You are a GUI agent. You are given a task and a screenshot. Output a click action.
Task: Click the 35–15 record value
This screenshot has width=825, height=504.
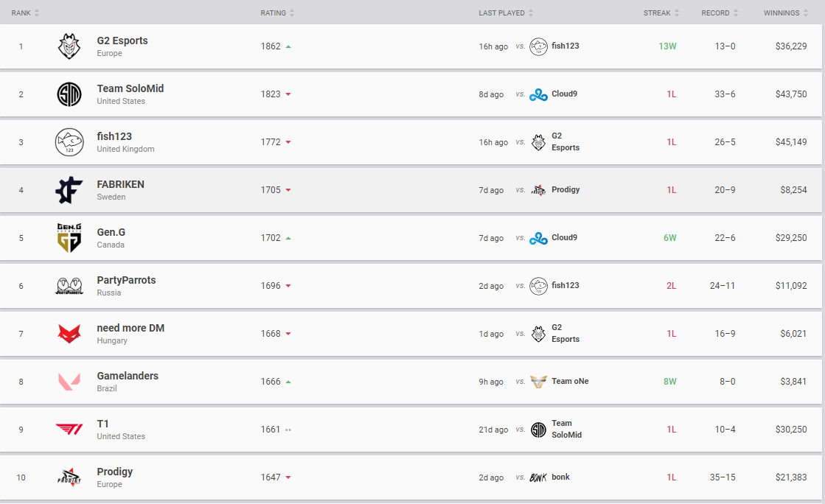pos(723,477)
